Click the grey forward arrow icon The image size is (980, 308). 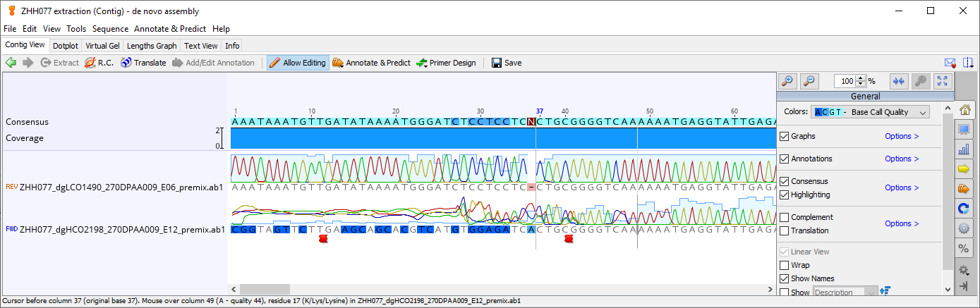tap(28, 63)
